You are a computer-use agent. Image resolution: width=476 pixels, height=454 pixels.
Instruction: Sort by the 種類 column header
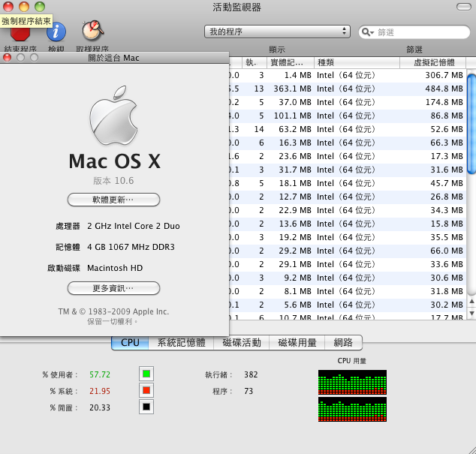[357, 62]
